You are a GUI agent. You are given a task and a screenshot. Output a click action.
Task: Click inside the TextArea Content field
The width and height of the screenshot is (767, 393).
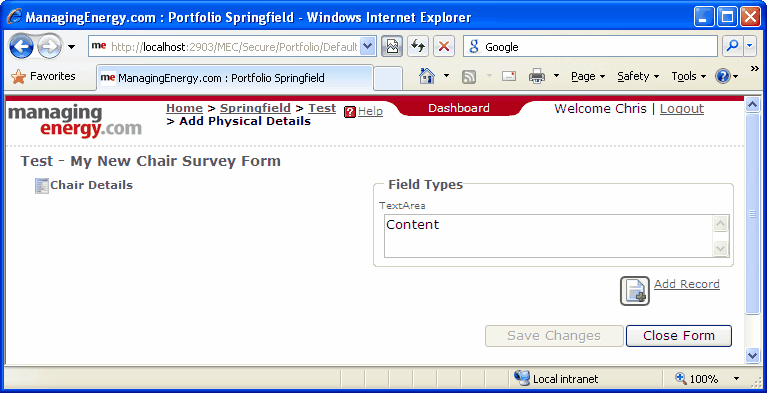pos(550,236)
